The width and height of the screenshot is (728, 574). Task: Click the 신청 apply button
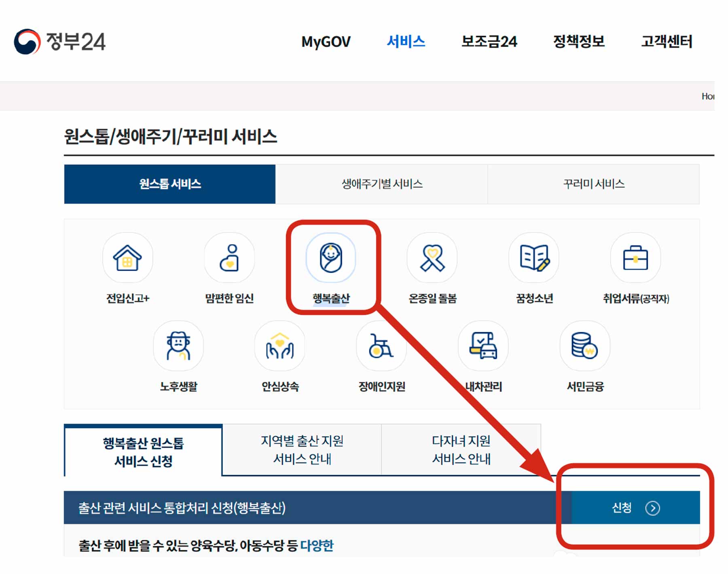(x=635, y=508)
